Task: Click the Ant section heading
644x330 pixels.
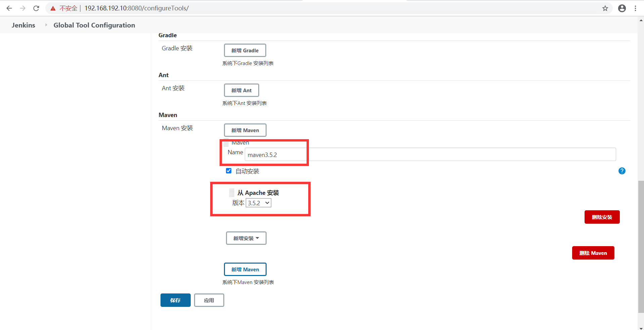Action: 164,75
